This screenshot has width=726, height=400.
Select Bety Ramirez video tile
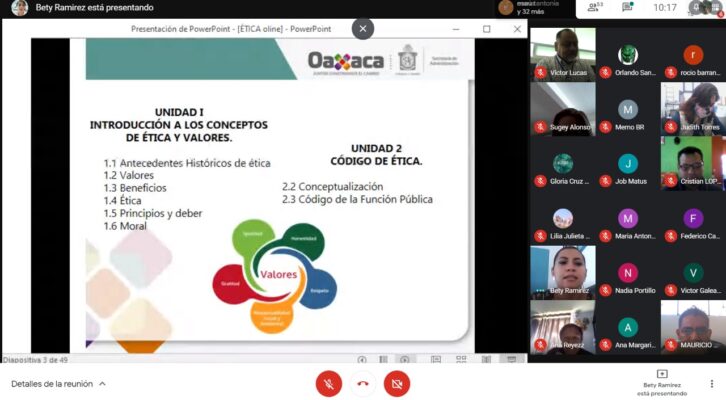coord(563,273)
